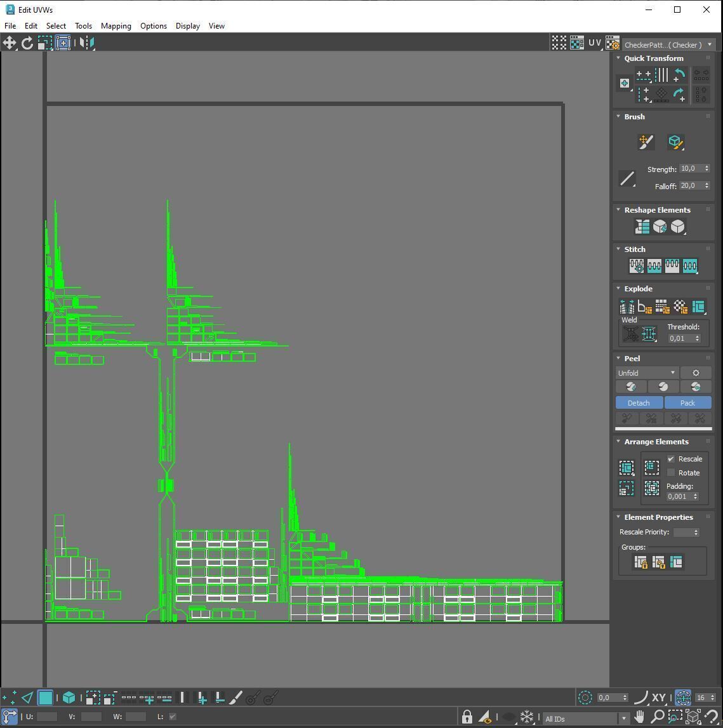The height and width of the screenshot is (728, 723).
Task: Collapse the Peel rollout
Action: pyautogui.click(x=618, y=359)
